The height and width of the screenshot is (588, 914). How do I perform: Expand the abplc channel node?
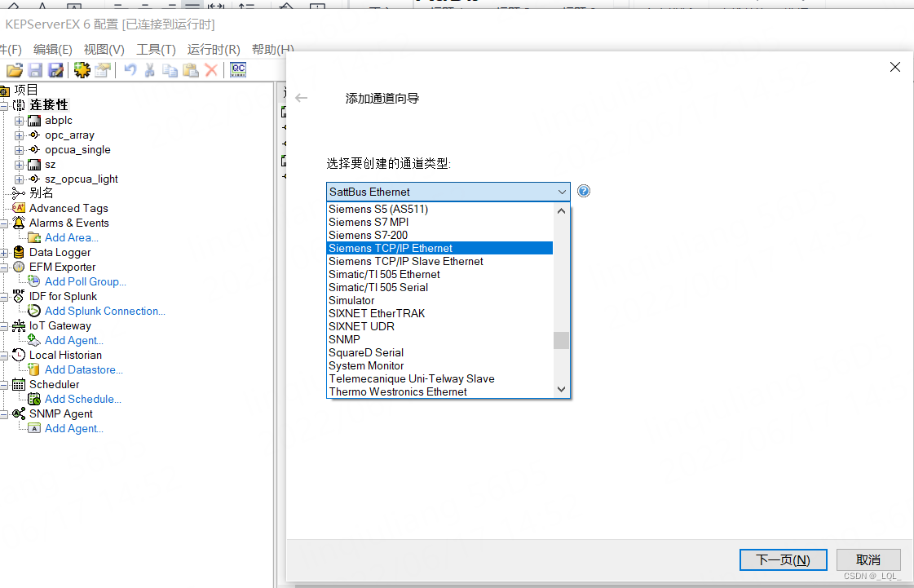pyautogui.click(x=20, y=121)
